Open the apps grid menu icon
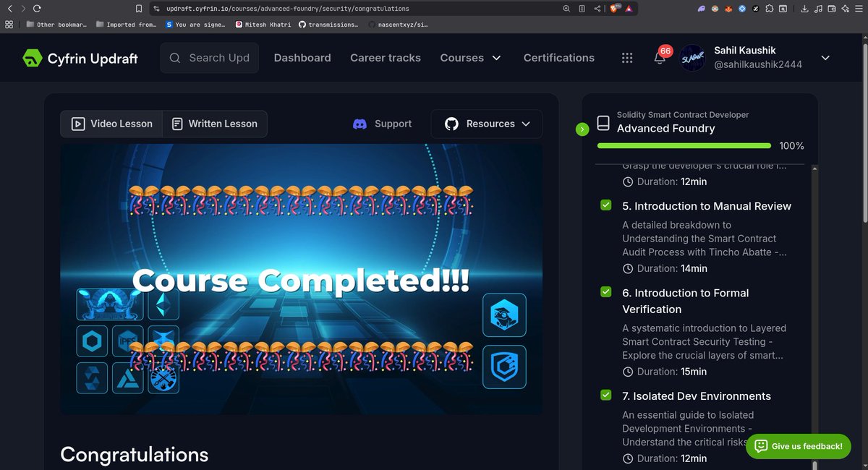 click(627, 58)
